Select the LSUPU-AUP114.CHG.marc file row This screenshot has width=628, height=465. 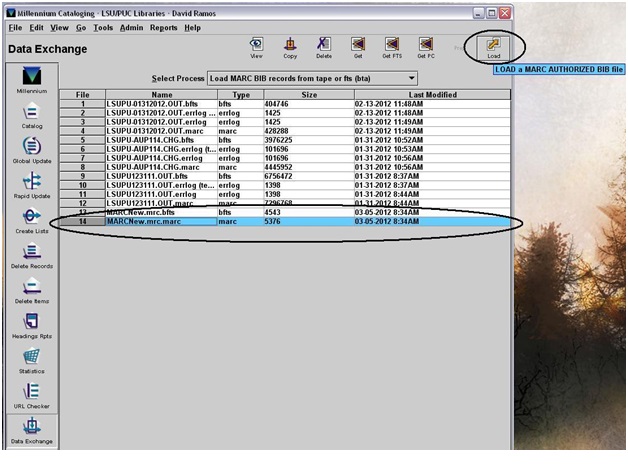[x=160, y=166]
